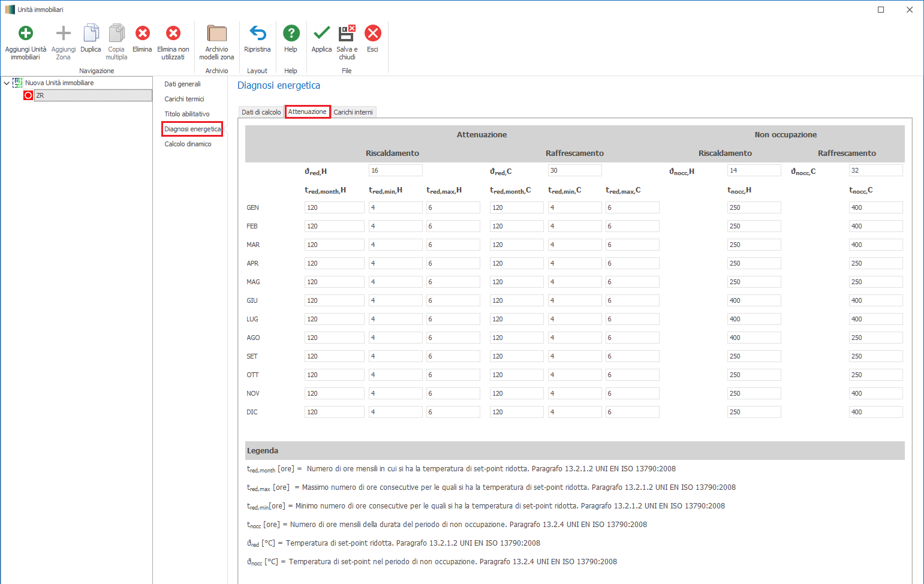Viewport: 924px width, 584px height.
Task: Select Calcolo dinamico in the side list
Action: (x=188, y=144)
